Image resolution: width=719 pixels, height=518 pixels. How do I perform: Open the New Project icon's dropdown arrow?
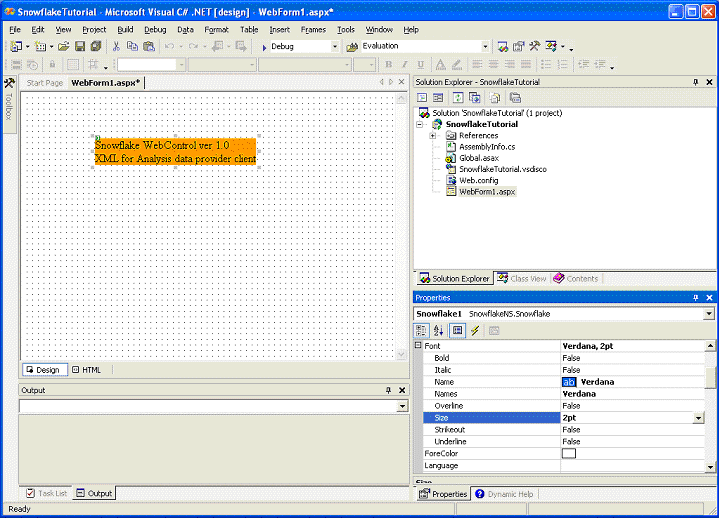(28, 47)
